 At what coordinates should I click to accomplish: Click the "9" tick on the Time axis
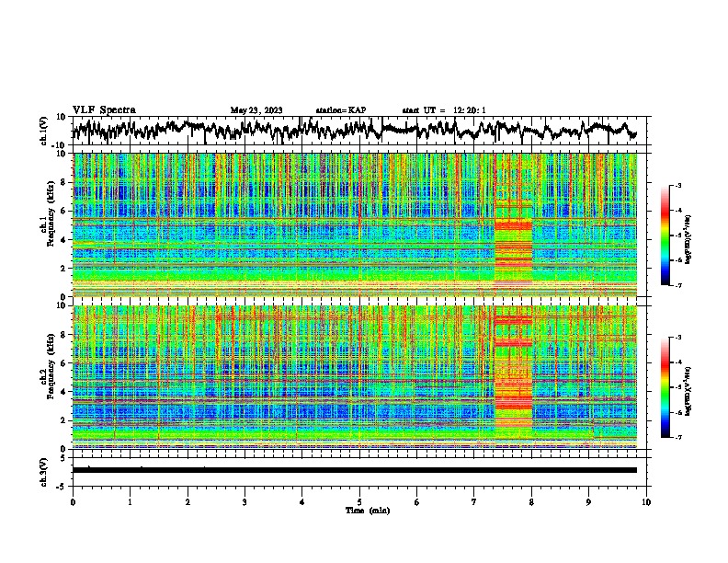(588, 502)
